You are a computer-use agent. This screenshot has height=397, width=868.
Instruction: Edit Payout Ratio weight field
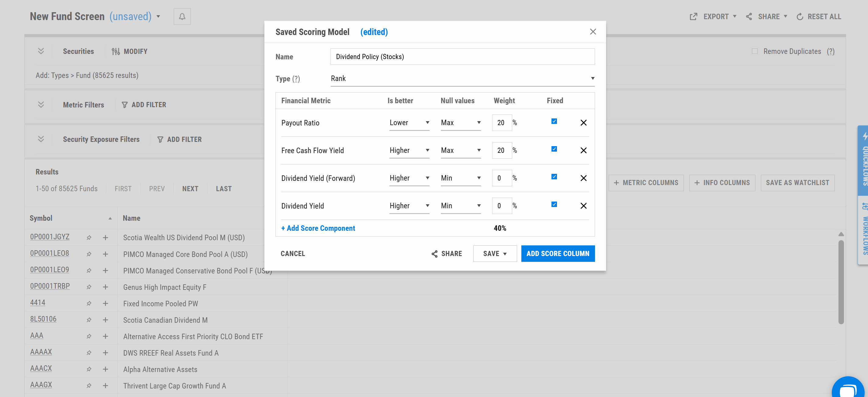(x=502, y=123)
